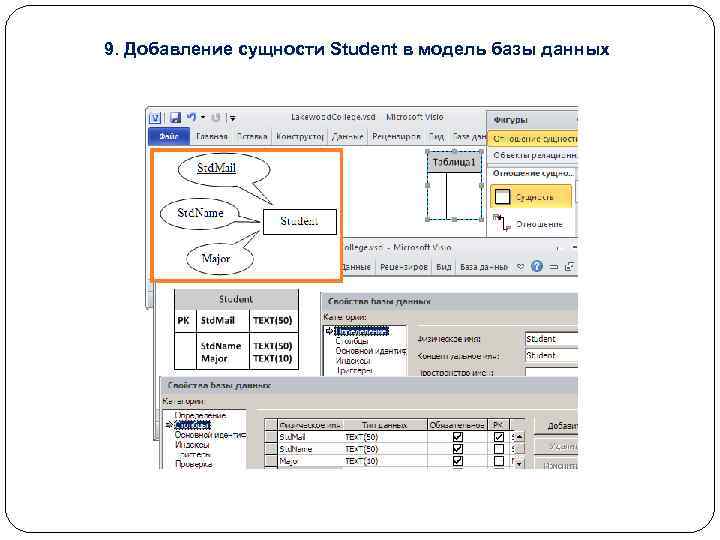Select the Student rectangle in ER diagram

click(x=300, y=222)
